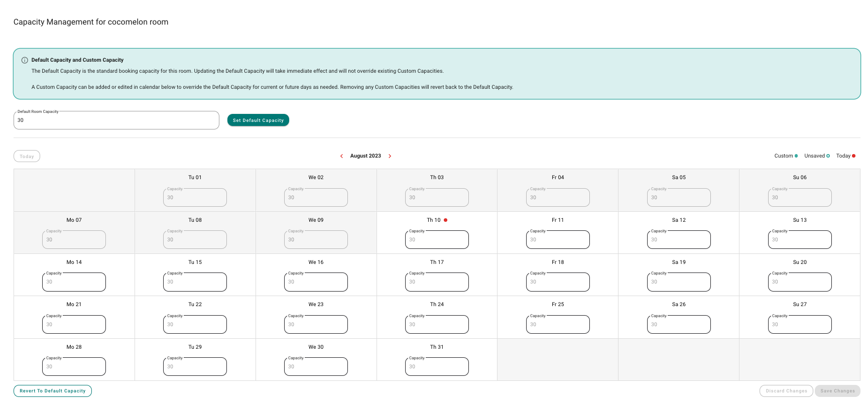
Task: Edit capacity field for Fr 18
Action: 558,282
